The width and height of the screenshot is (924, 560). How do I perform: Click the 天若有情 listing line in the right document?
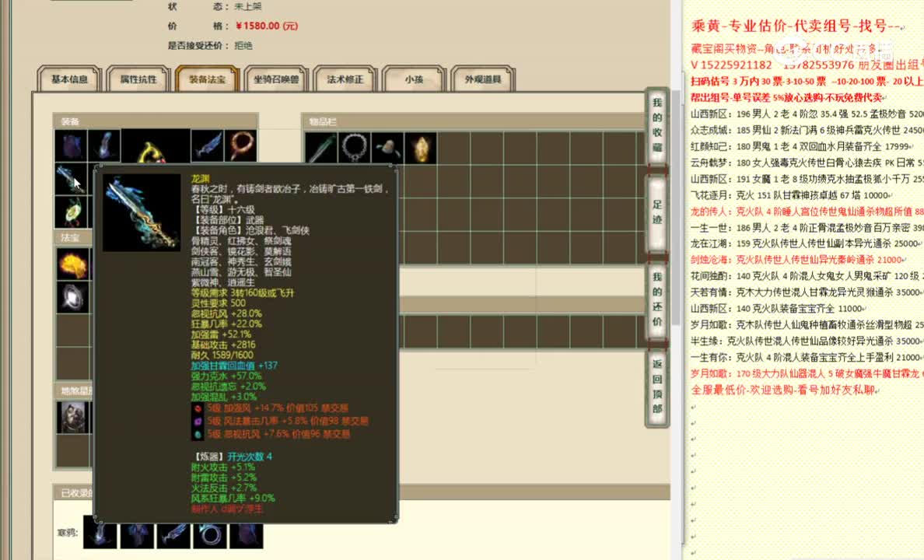807,292
